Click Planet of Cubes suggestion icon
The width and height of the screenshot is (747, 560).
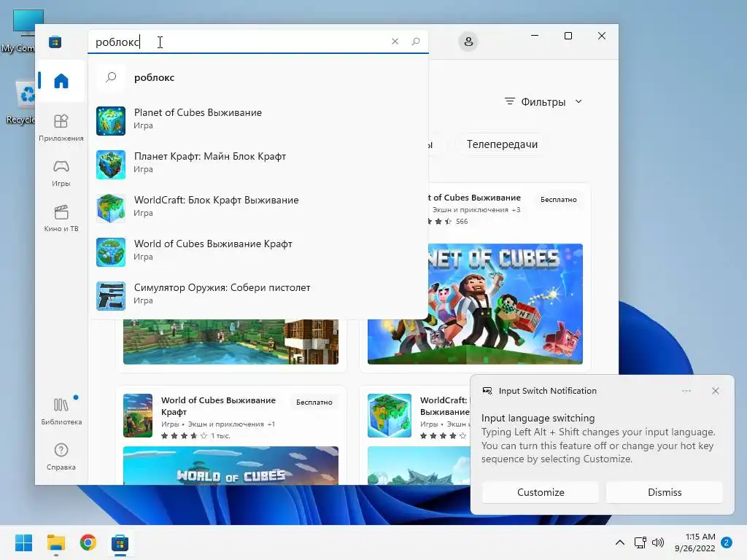(111, 121)
